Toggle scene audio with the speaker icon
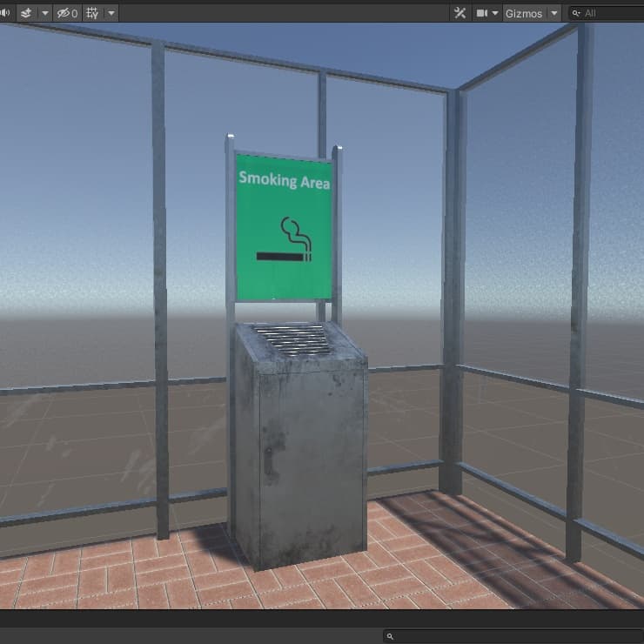 tap(5, 13)
